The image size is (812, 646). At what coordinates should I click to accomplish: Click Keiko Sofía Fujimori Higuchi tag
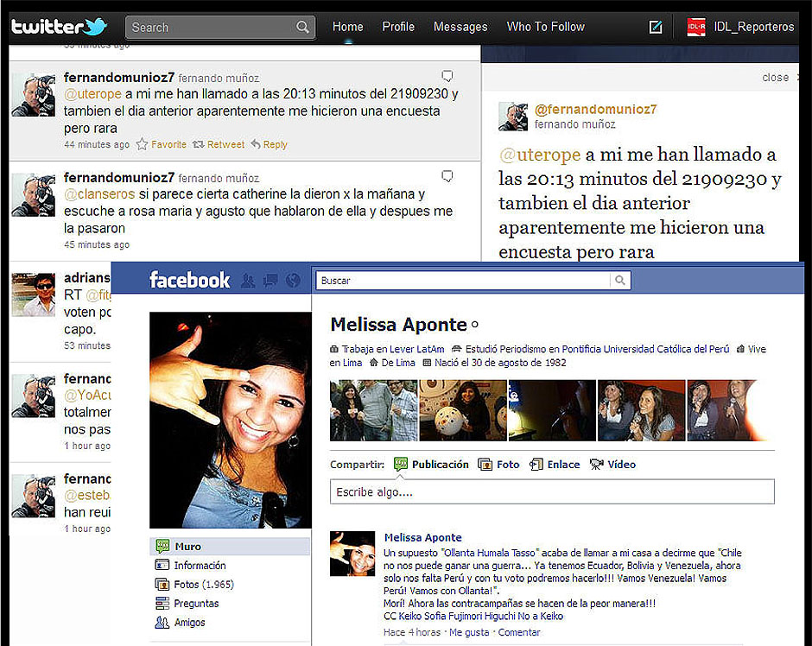[457, 616]
